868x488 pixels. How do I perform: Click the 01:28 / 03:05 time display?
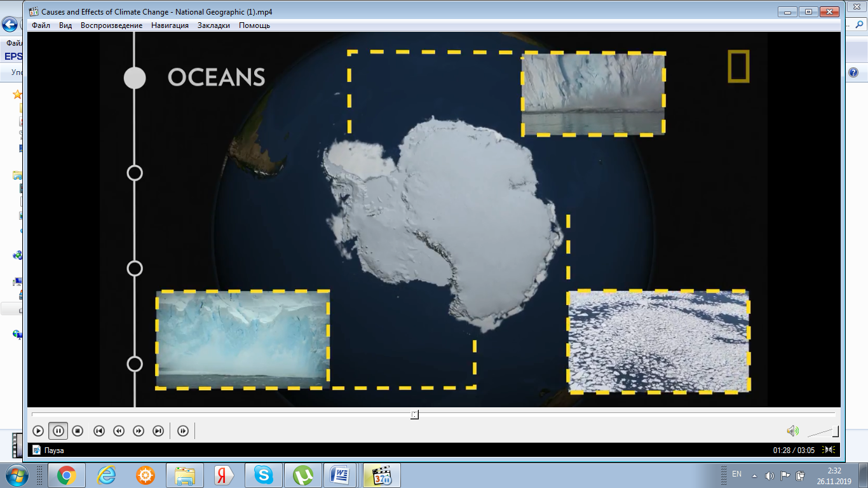793,451
